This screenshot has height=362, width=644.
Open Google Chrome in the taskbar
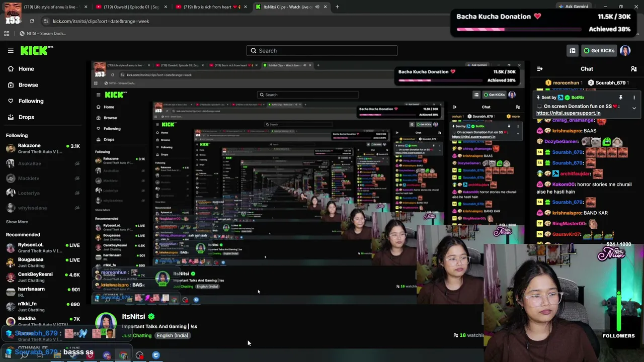click(x=123, y=355)
